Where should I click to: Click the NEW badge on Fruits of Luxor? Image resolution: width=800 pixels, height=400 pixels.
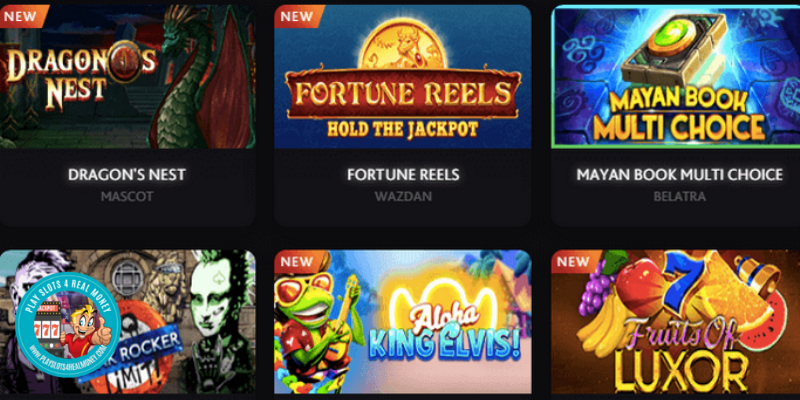574,262
